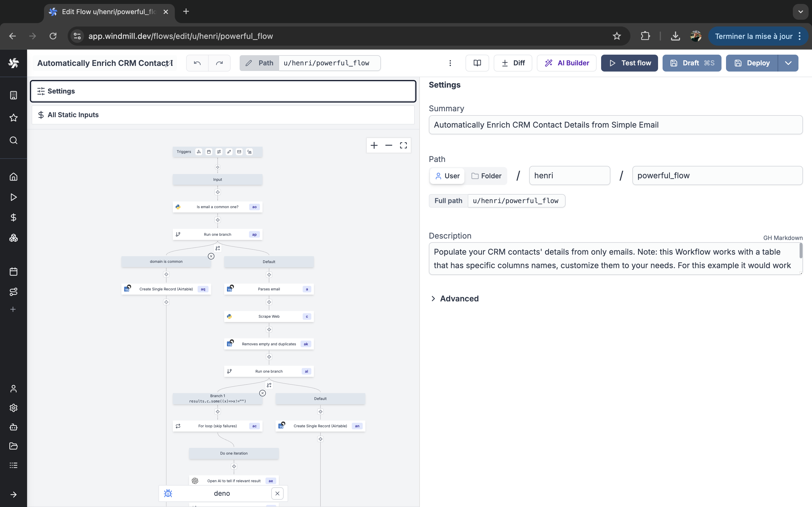The width and height of the screenshot is (812, 507).
Task: Click the Summary text field
Action: pos(615,125)
